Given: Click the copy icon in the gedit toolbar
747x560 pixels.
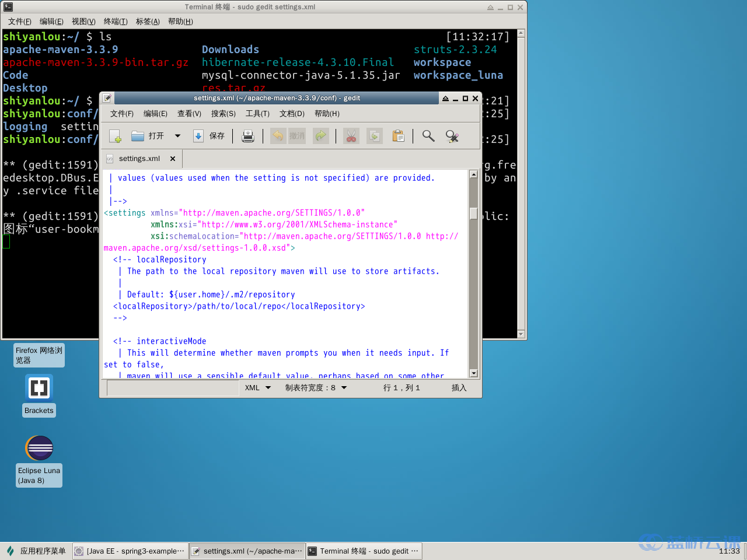Looking at the screenshot, I should click(x=374, y=136).
